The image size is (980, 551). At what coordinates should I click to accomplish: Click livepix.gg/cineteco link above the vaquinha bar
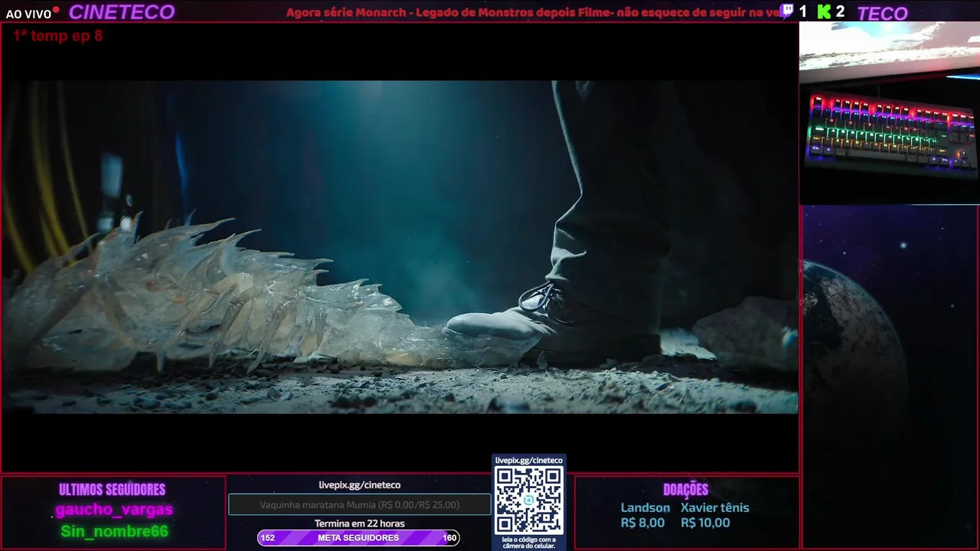coord(360,485)
